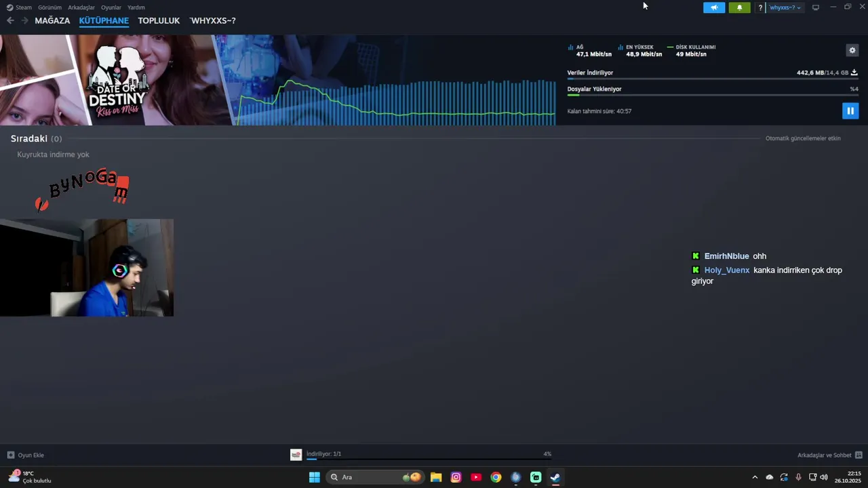Open the Steam menu
868x488 pixels.
tap(24, 7)
